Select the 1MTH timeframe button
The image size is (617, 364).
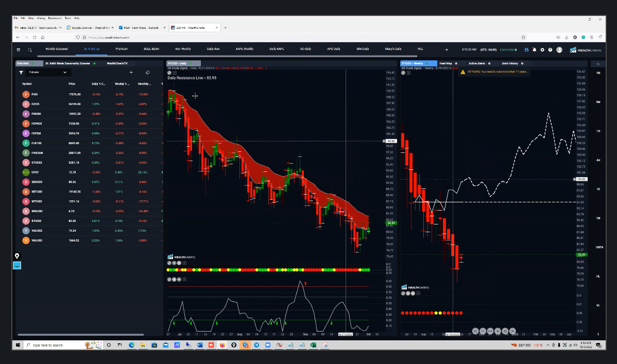tap(599, 247)
